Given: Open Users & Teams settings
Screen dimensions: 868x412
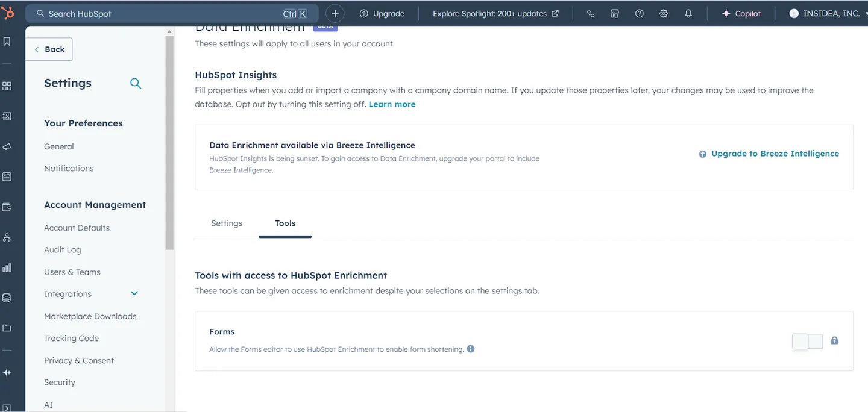Looking at the screenshot, I should coord(72,272).
